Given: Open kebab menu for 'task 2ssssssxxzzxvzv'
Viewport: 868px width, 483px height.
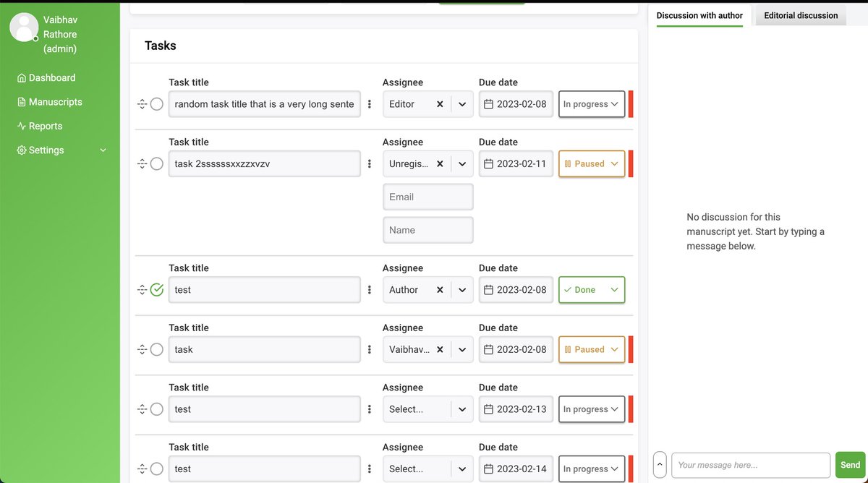Looking at the screenshot, I should [370, 164].
